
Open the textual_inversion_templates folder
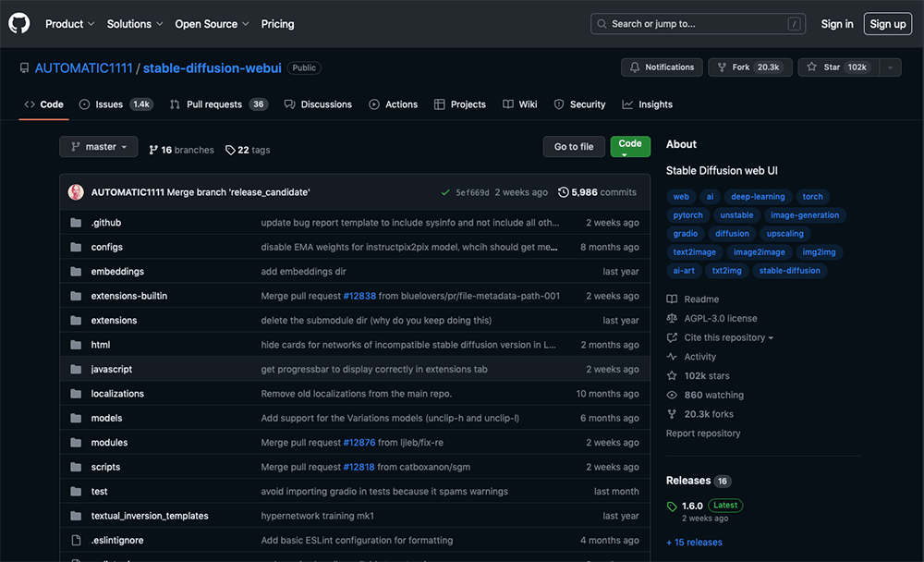tap(150, 516)
